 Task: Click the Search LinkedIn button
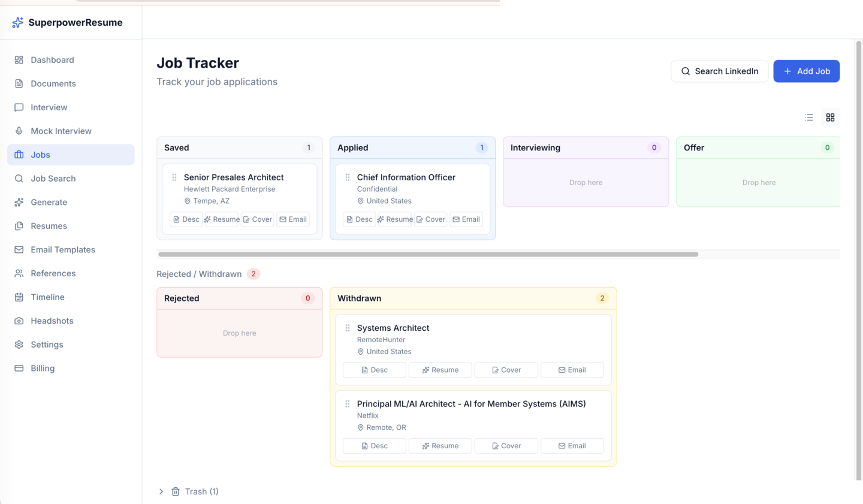coord(719,71)
